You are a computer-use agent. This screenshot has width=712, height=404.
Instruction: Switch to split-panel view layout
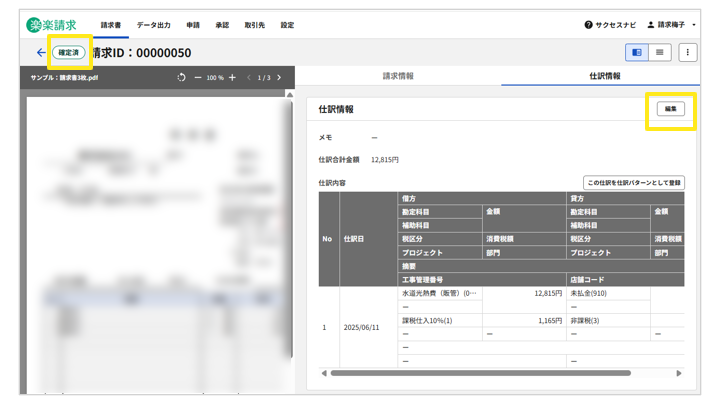[637, 53]
